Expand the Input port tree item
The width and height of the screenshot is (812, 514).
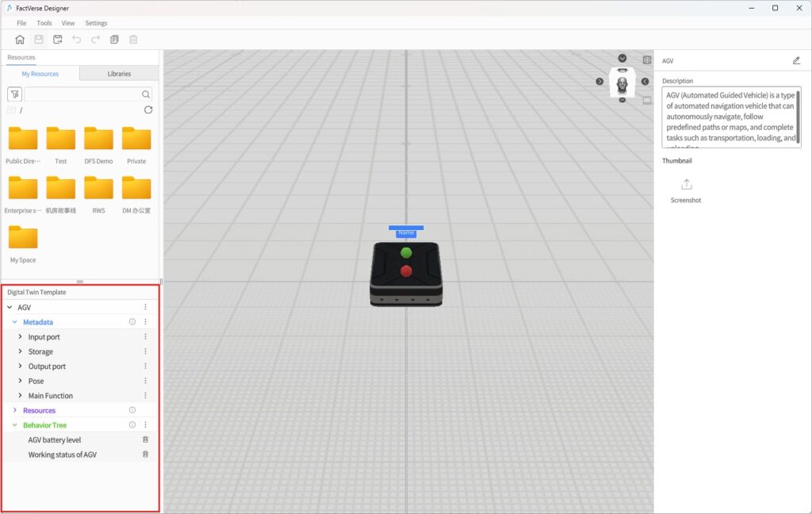[20, 336]
